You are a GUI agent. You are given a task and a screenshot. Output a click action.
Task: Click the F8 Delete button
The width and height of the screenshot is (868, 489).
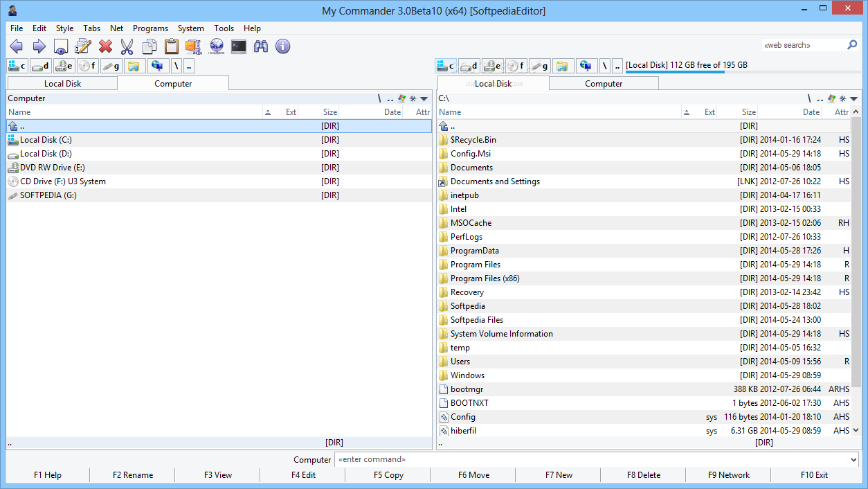[x=644, y=475]
